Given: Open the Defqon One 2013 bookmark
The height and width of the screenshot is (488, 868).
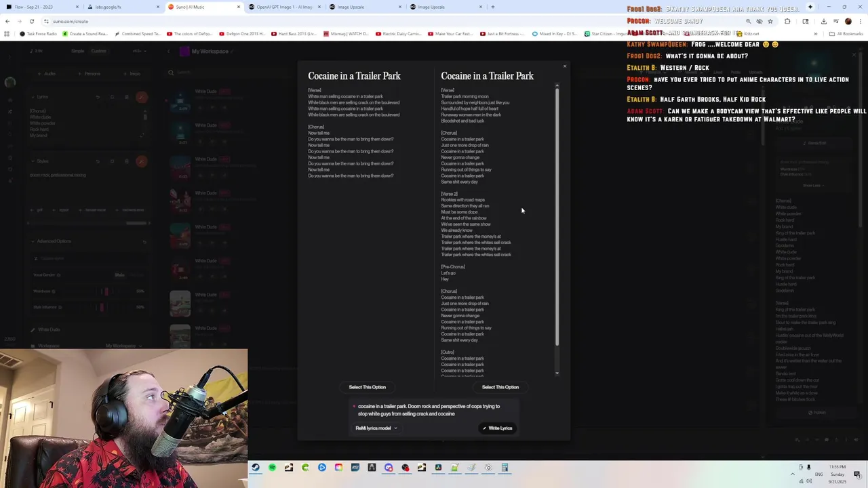Looking at the screenshot, I should (242, 34).
